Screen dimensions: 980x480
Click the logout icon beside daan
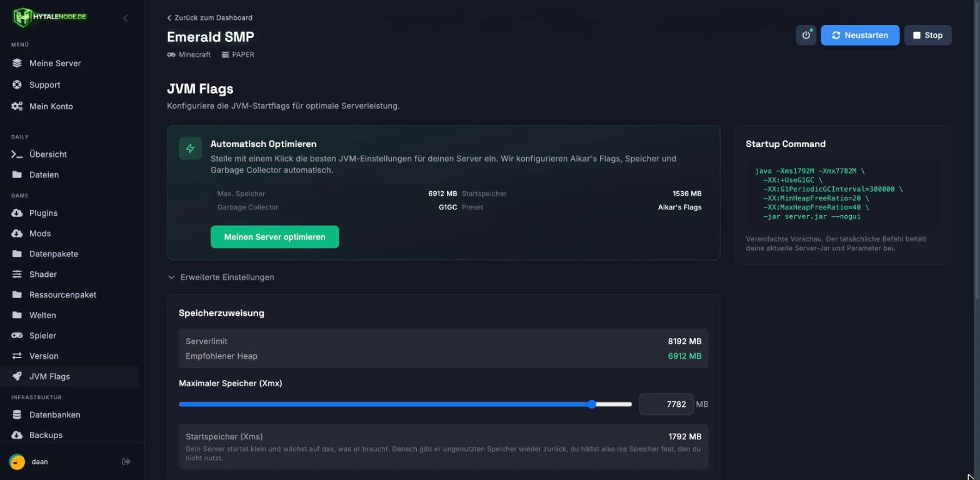tap(126, 462)
